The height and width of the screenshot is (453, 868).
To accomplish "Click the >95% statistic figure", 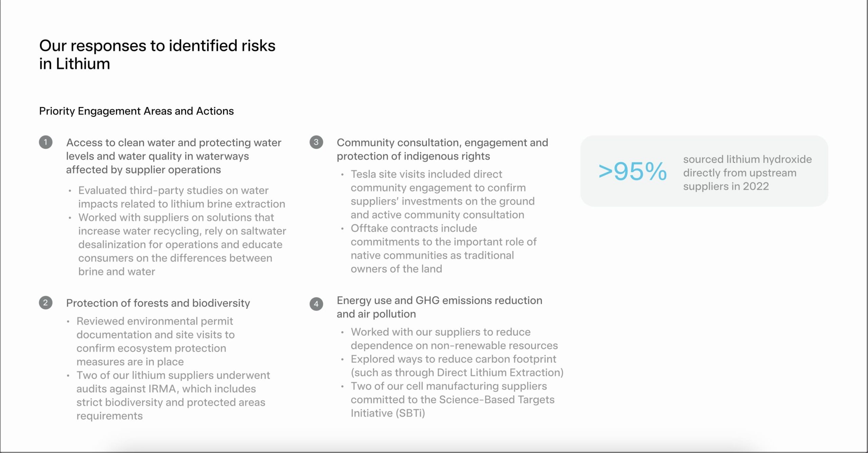I will [x=632, y=171].
